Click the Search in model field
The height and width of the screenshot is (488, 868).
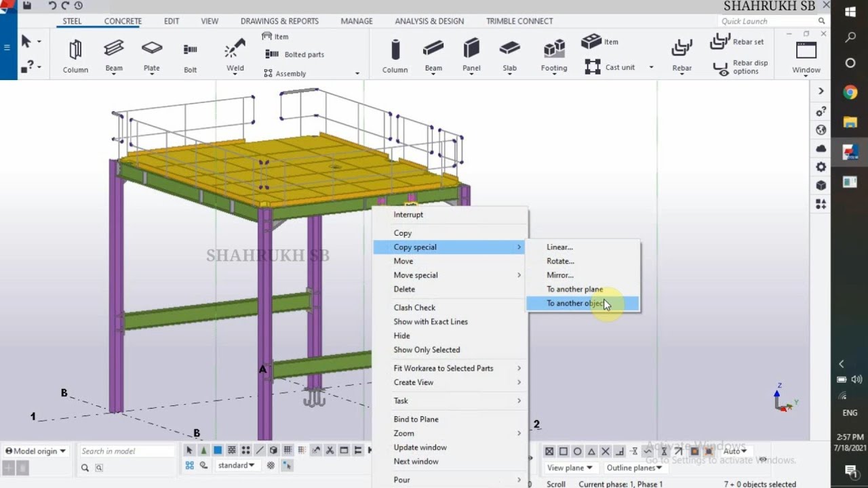point(127,451)
